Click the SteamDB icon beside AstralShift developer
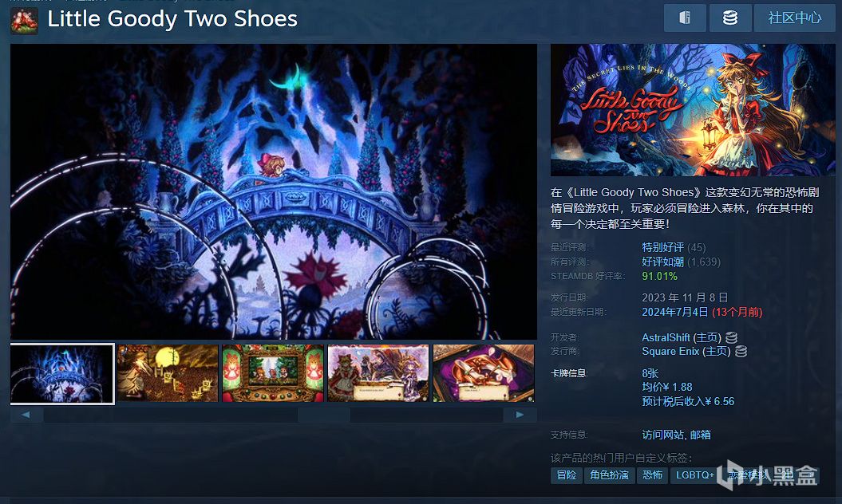This screenshot has width=842, height=504. coord(731,337)
